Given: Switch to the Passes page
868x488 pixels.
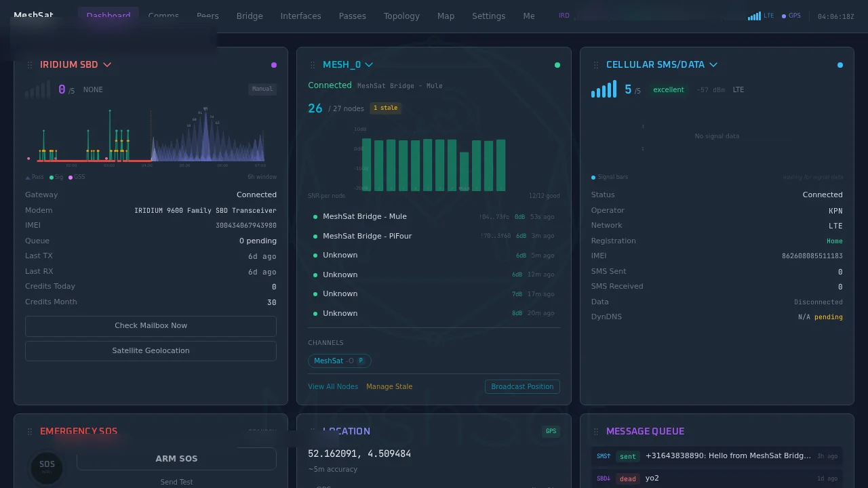Looking at the screenshot, I should (352, 16).
